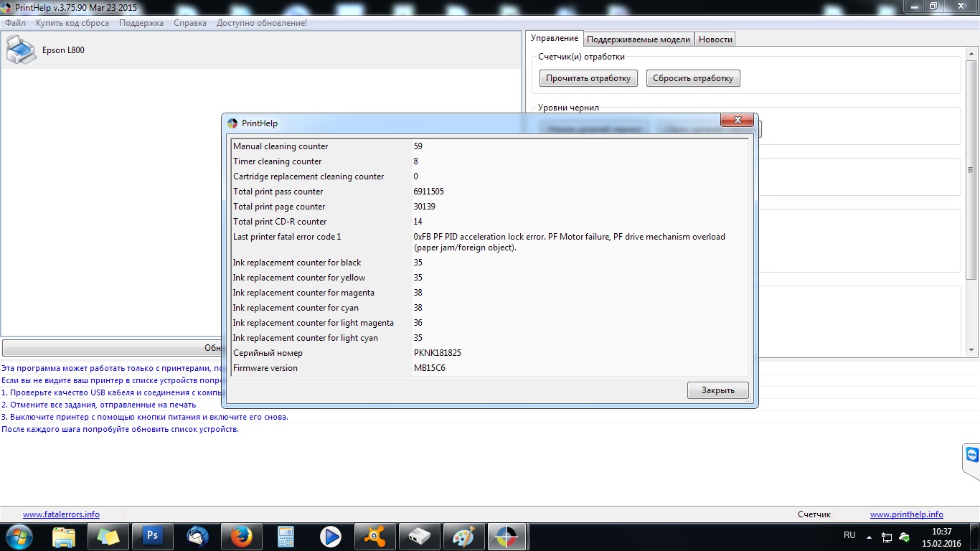Click the 0xFB PF PID error description
This screenshot has height=551, width=980.
(570, 242)
